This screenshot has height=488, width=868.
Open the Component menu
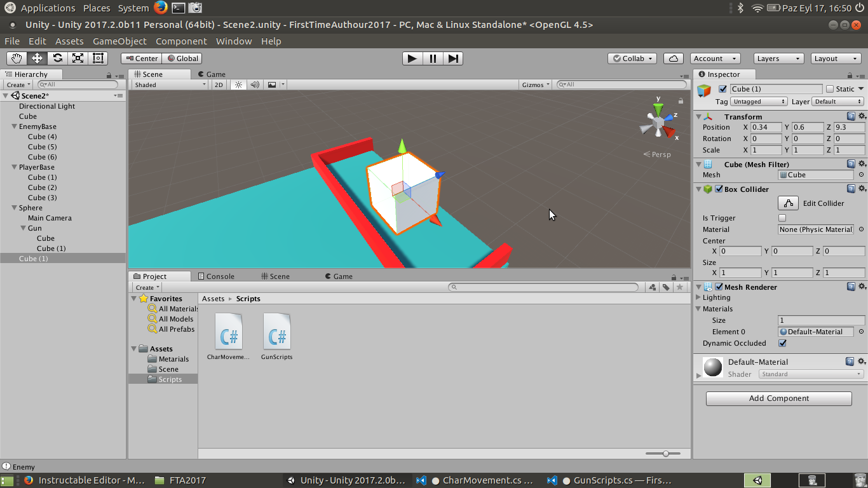click(x=181, y=41)
